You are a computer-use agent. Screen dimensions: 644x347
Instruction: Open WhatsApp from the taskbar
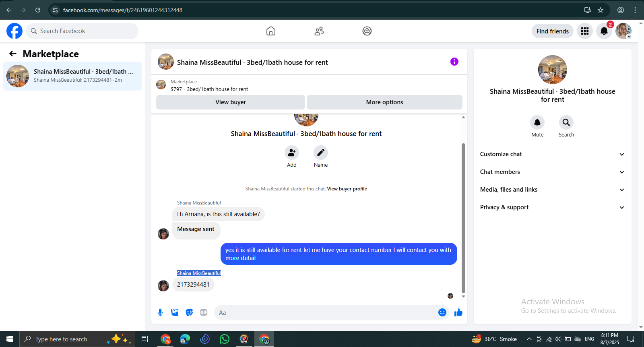pos(225,339)
